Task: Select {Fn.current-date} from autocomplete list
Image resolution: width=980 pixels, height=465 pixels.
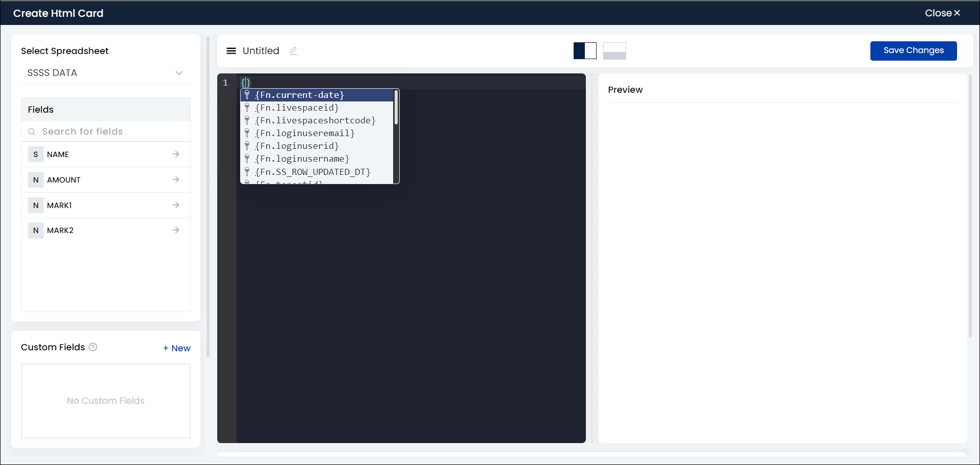Action: point(299,95)
